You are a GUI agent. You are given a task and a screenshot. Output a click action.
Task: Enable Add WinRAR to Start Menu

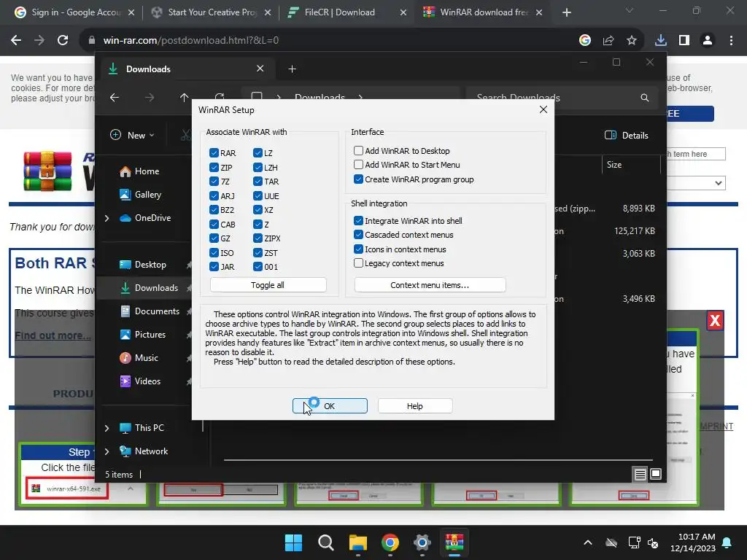pyautogui.click(x=358, y=165)
